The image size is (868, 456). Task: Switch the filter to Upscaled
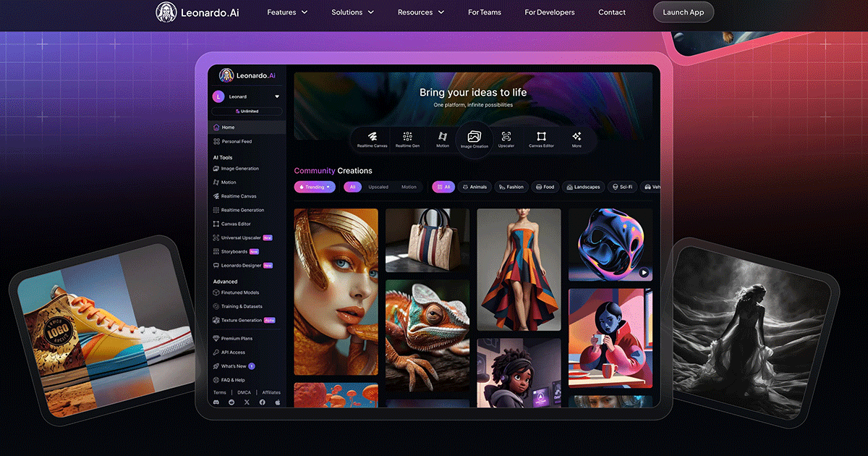[378, 187]
